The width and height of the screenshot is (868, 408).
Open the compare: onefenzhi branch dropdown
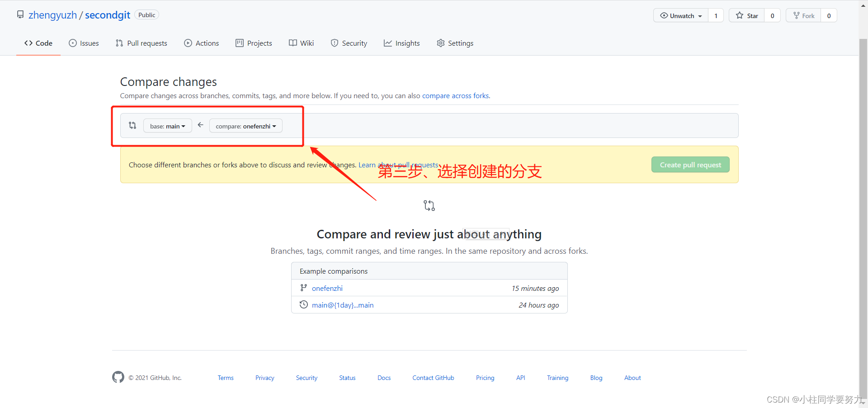point(245,126)
